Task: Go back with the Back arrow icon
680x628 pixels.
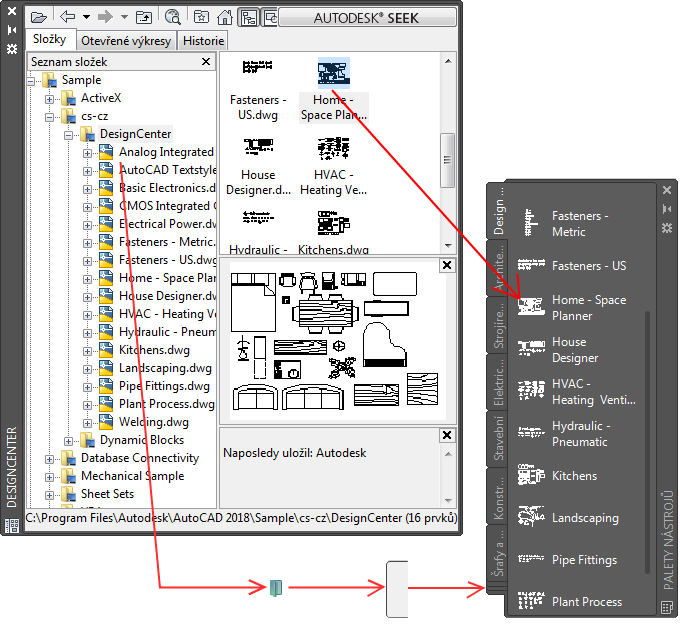Action: pos(67,17)
